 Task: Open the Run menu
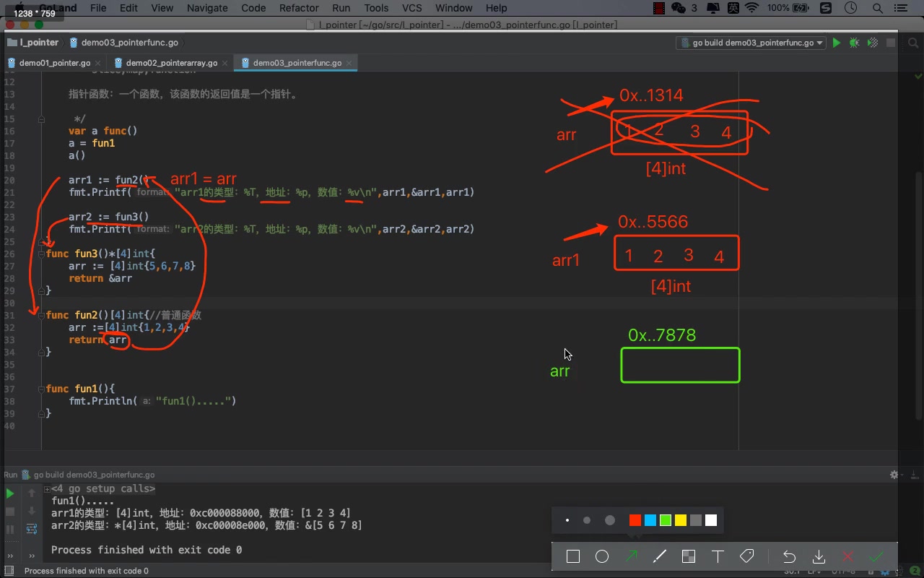(341, 8)
